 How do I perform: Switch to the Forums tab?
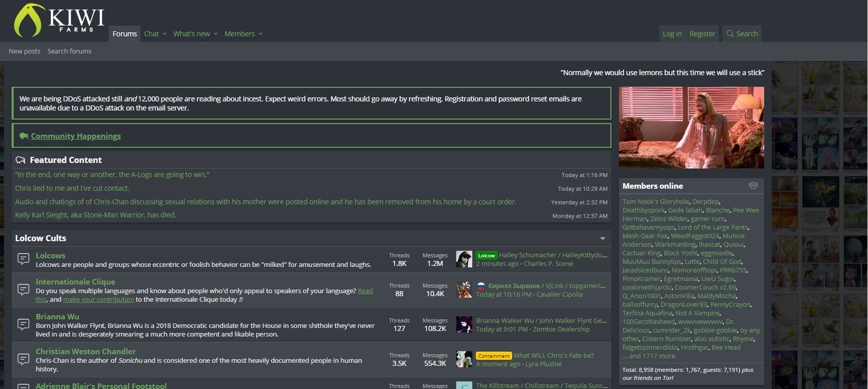(125, 34)
